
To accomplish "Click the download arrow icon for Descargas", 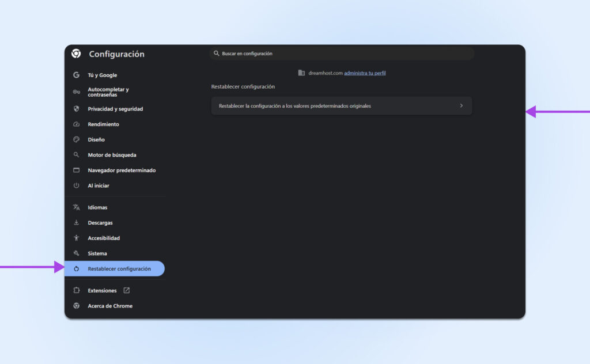I will pyautogui.click(x=76, y=223).
